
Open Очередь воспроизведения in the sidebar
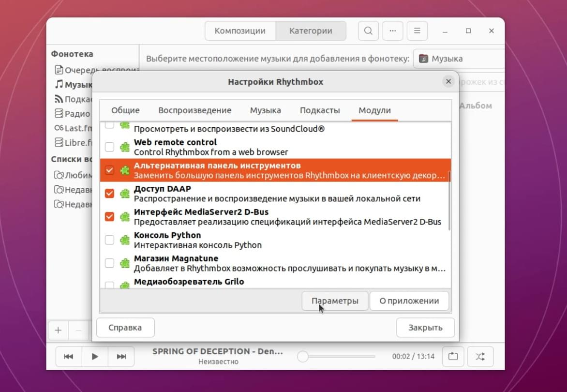coord(97,70)
